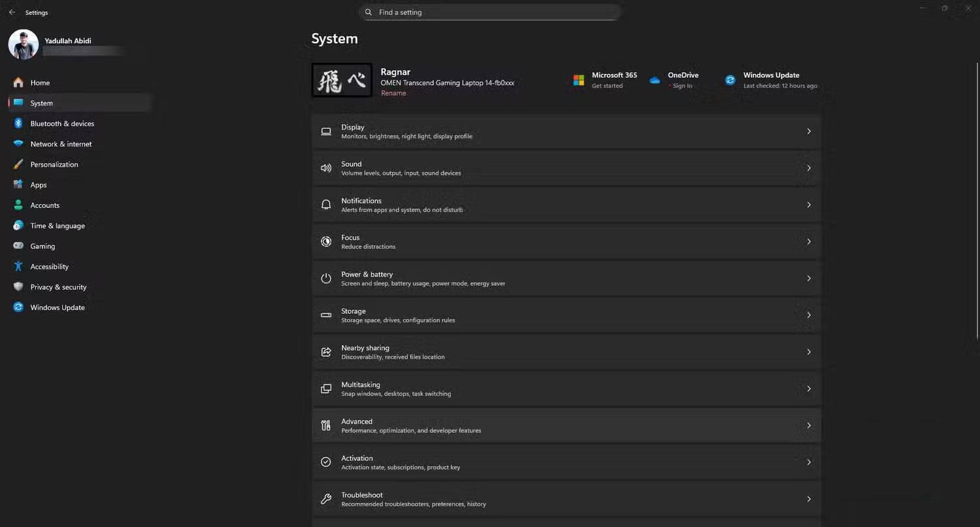
Task: Open Bluetooth & devices section
Action: click(x=79, y=124)
